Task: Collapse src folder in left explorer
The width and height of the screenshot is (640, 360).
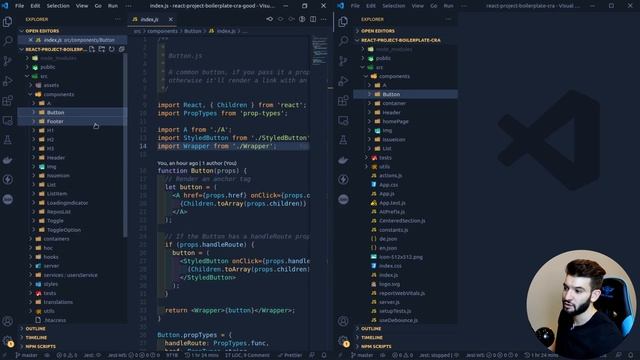Action: coord(27,76)
